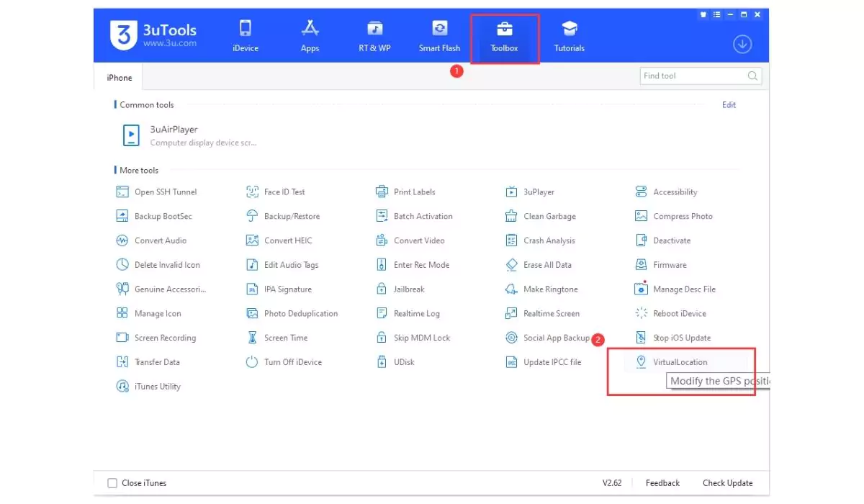Open the Make Ringtone tool
The image size is (864, 504).
click(x=541, y=289)
